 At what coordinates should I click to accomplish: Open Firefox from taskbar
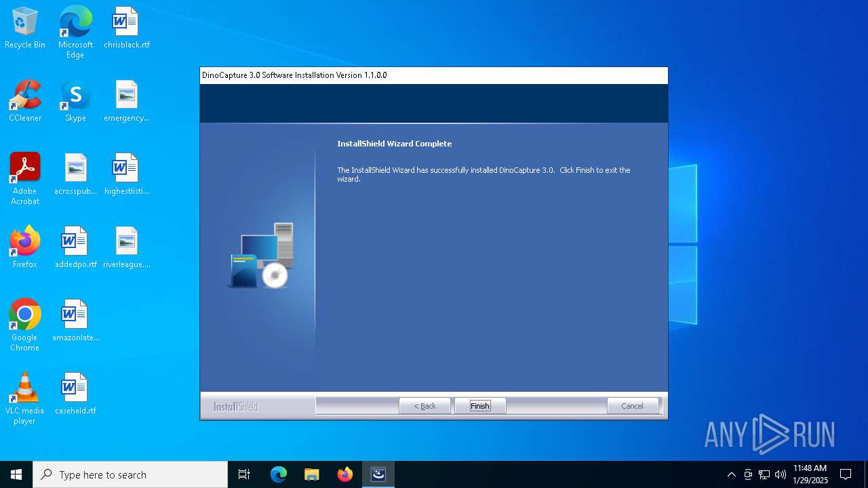345,474
